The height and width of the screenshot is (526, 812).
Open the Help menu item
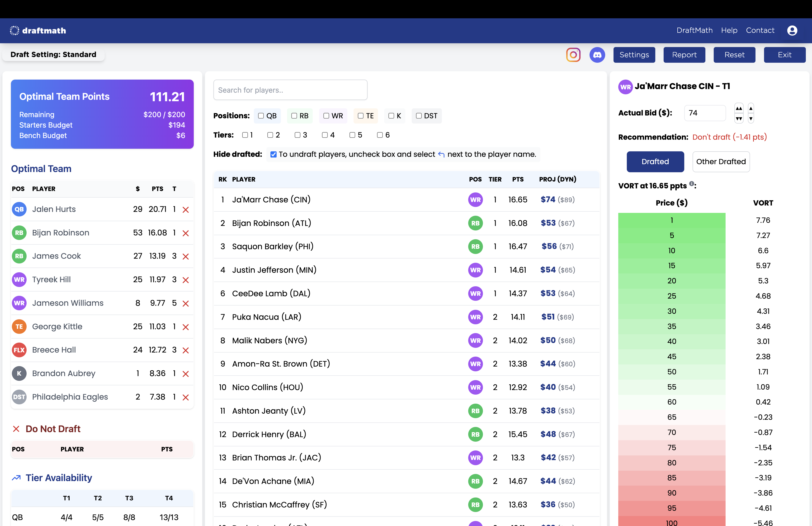tap(729, 30)
